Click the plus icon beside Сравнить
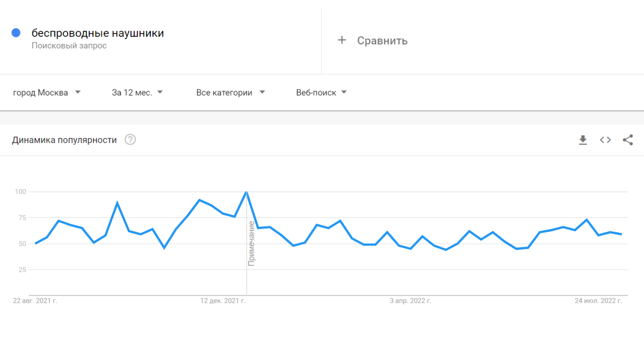 pos(342,40)
